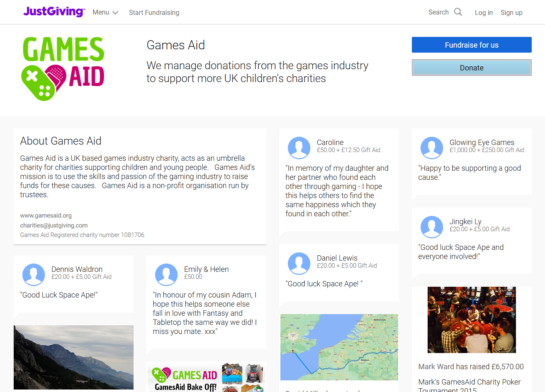Click the Emily & Helen donor name
The width and height of the screenshot is (545, 392).
click(x=206, y=269)
